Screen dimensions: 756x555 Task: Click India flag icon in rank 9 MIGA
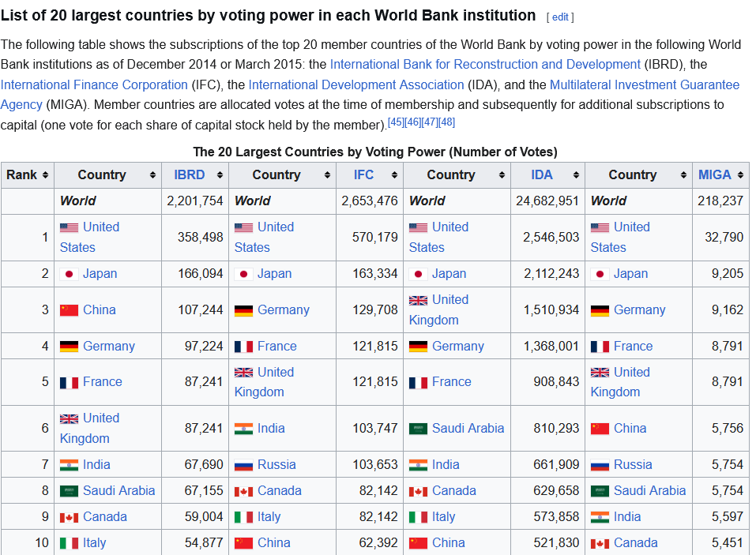[x=600, y=517]
